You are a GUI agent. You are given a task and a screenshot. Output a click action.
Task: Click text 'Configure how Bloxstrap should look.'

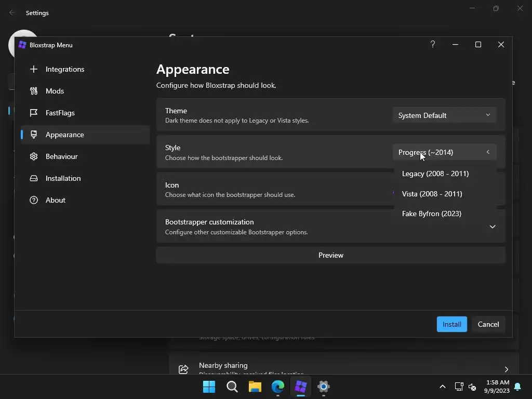point(216,86)
